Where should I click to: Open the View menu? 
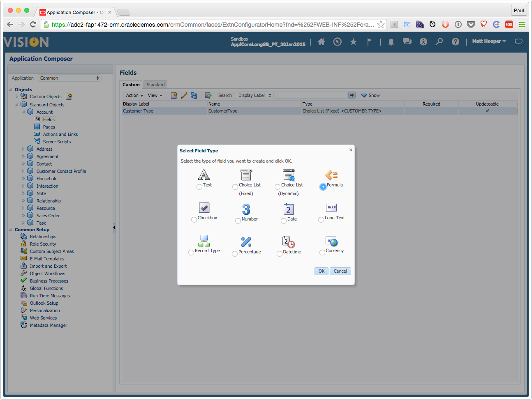pyautogui.click(x=155, y=95)
